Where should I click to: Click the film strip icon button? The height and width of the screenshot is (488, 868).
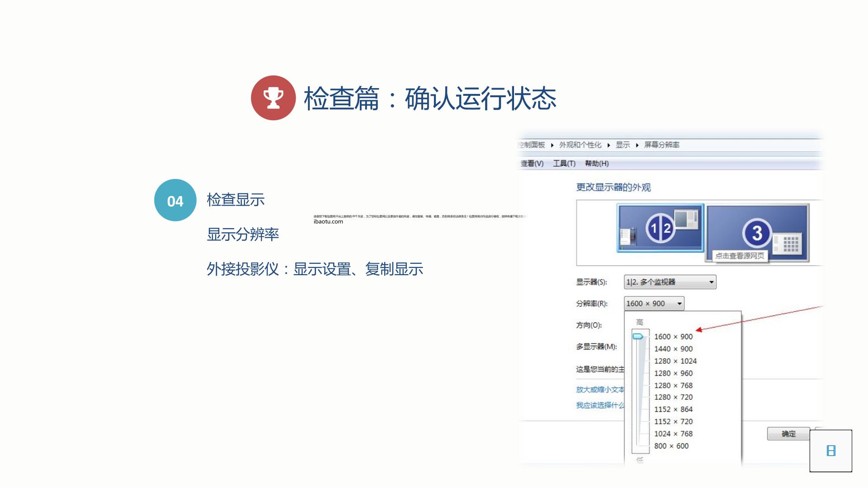831,451
